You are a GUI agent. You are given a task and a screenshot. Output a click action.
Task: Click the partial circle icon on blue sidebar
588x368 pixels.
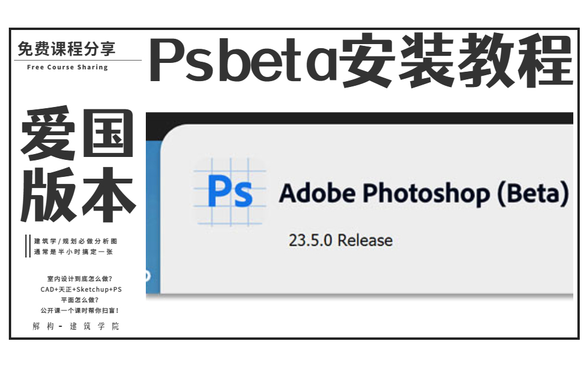[x=148, y=276]
